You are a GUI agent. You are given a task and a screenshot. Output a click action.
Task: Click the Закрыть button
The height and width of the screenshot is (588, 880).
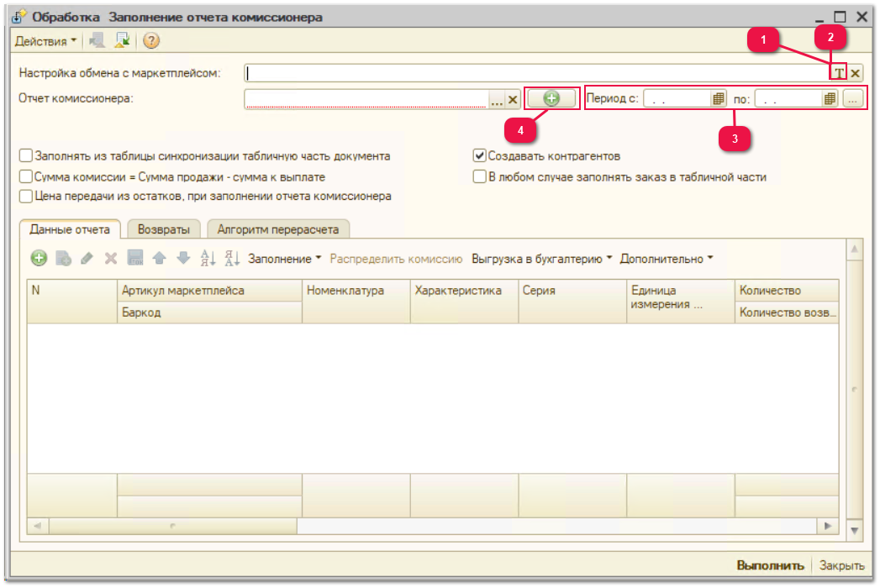click(842, 565)
